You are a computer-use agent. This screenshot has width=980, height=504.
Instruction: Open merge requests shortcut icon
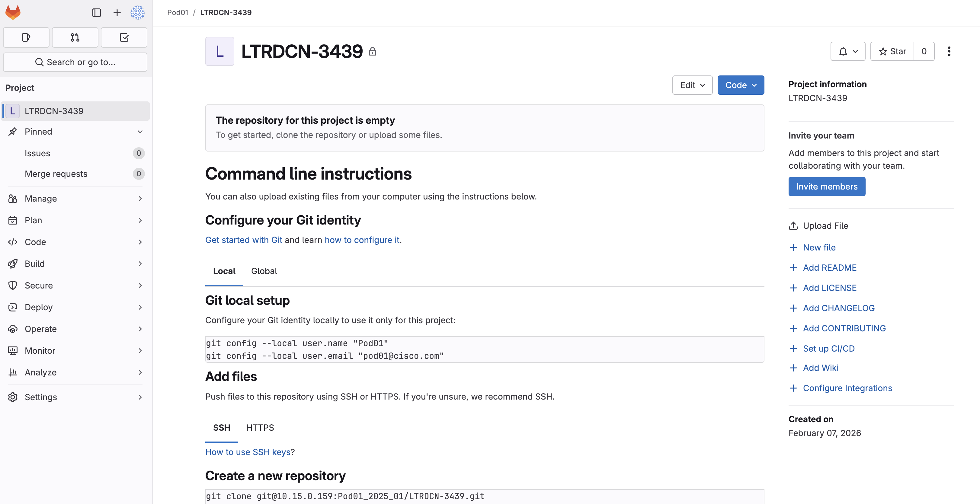click(x=75, y=37)
